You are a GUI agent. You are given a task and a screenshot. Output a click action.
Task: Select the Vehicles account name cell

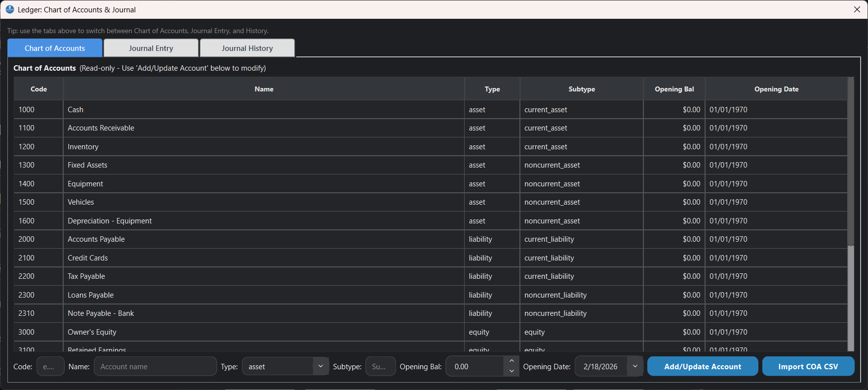(264, 202)
